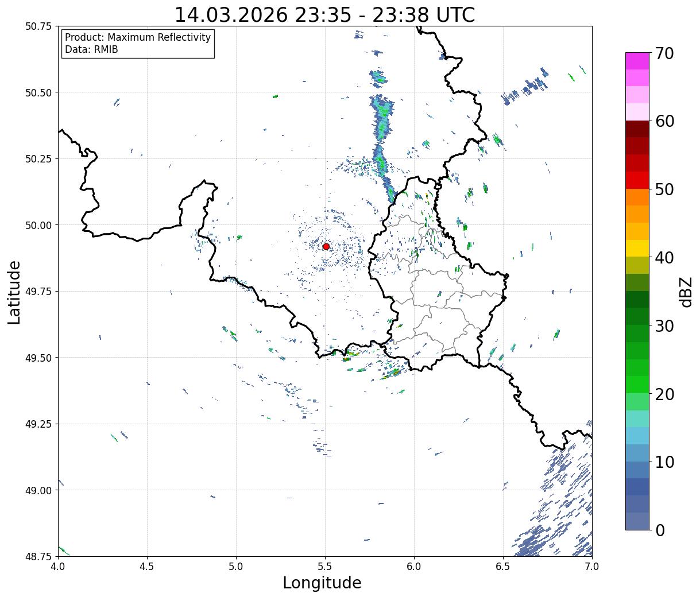The width and height of the screenshot is (700, 597).
Task: Click the Latitude axis label
Action: [x=14, y=292]
